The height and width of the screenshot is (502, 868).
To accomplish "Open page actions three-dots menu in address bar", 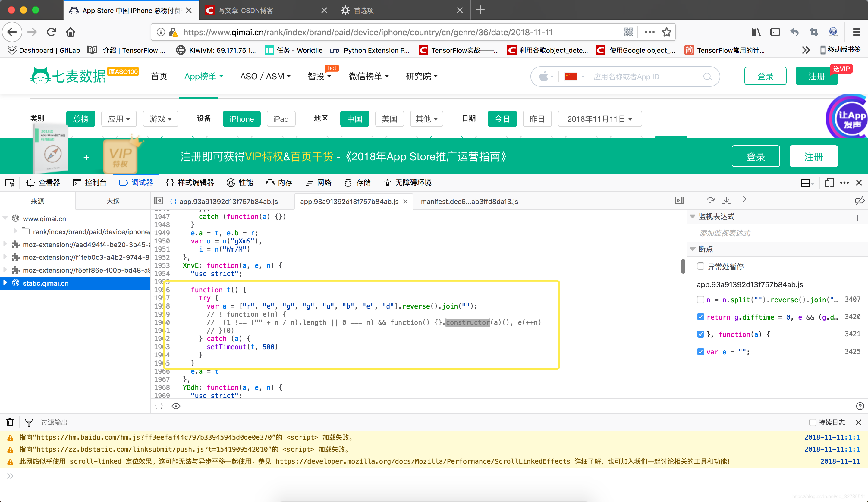I will click(649, 32).
